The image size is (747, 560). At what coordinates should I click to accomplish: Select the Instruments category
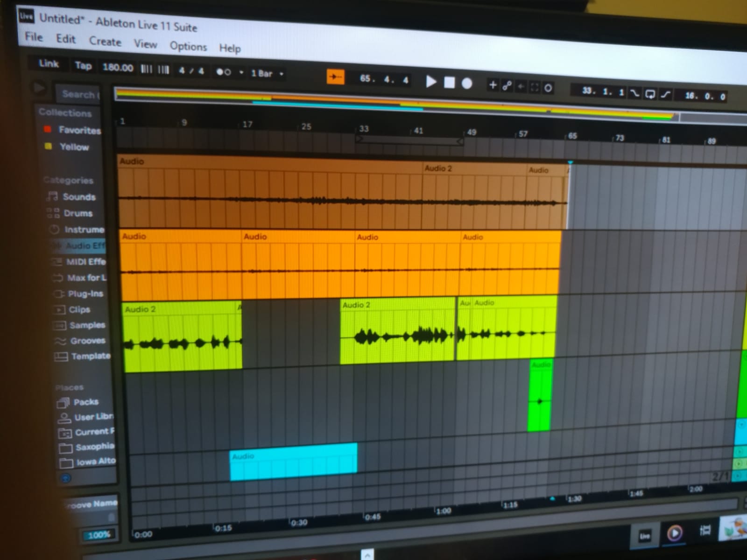click(84, 230)
